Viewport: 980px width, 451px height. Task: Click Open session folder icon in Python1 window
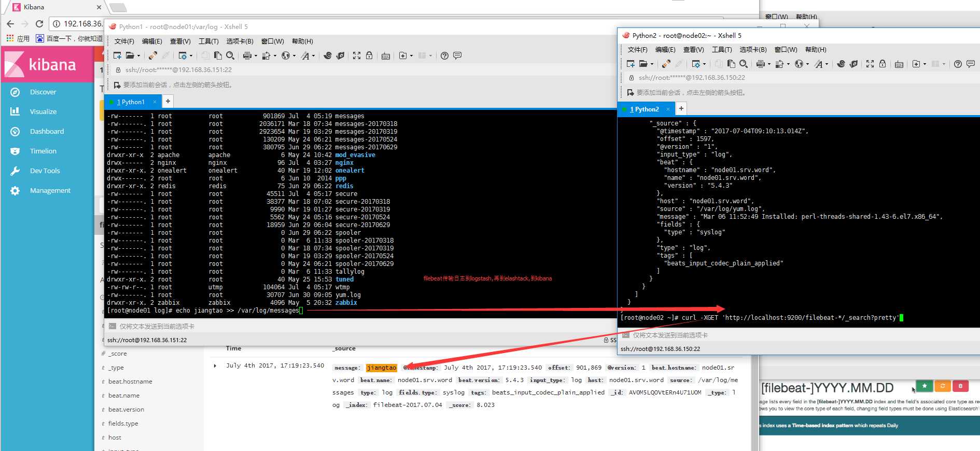(x=130, y=55)
